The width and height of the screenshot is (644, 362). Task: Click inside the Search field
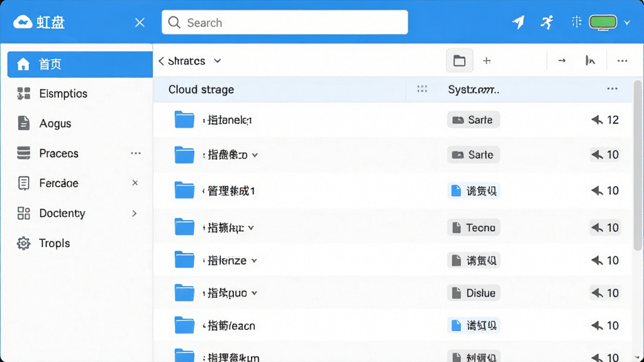(285, 22)
